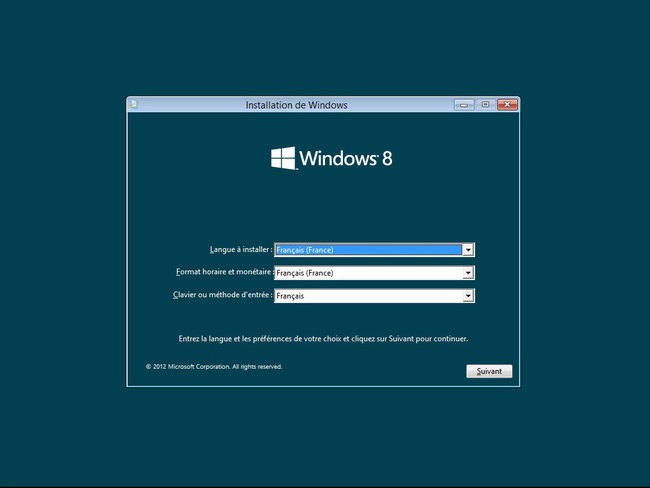
Task: Click the Installation de Windows title text
Action: (296, 105)
